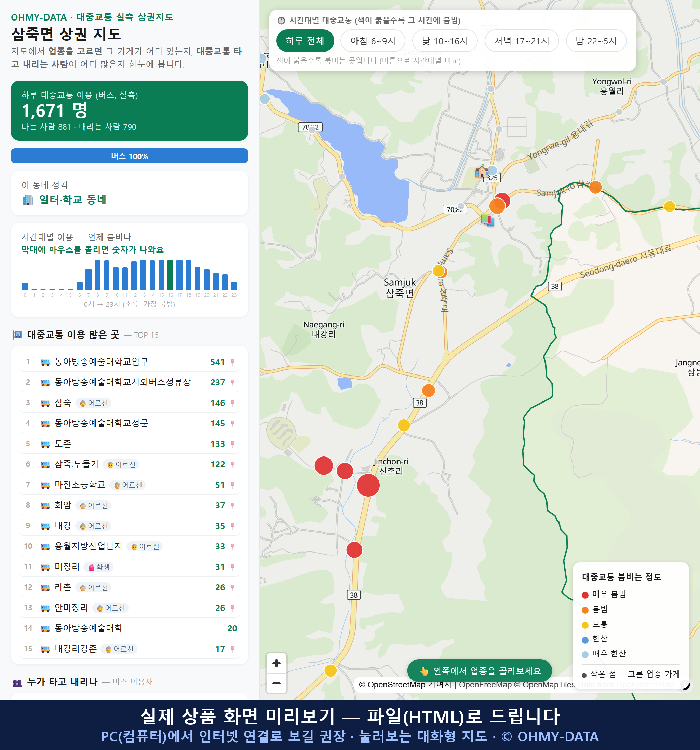Image resolution: width=700 pixels, height=750 pixels.
Task: Click the Naegang-ri 내강리 map label
Action: (323, 329)
